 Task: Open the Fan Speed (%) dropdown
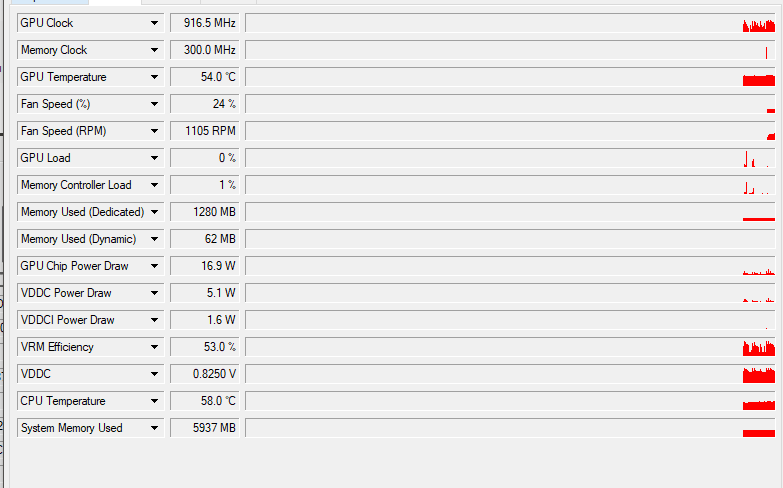[x=154, y=104]
